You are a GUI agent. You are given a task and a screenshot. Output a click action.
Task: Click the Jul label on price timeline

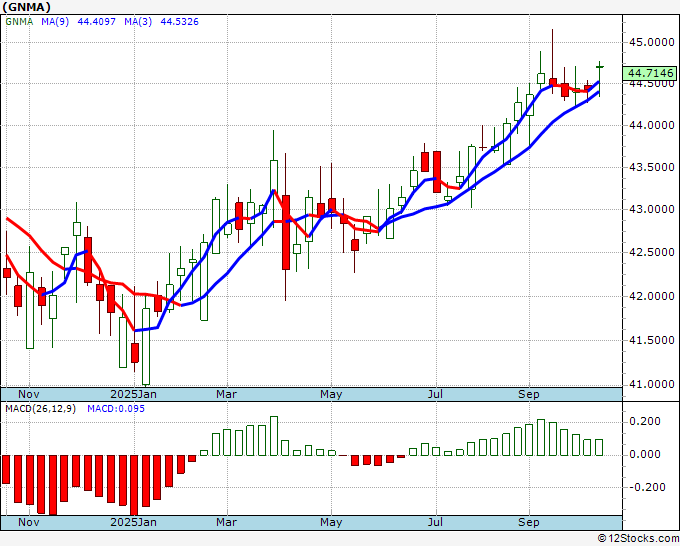pos(435,394)
